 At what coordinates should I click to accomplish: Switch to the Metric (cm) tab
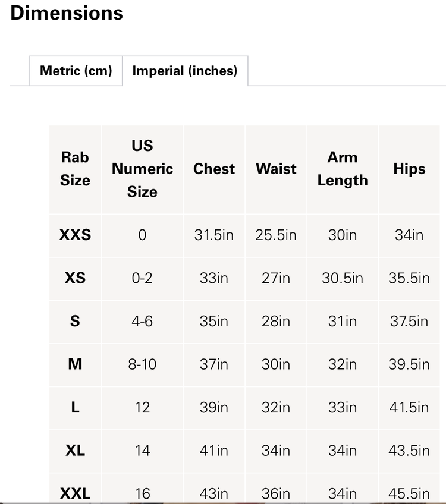pyautogui.click(x=76, y=71)
